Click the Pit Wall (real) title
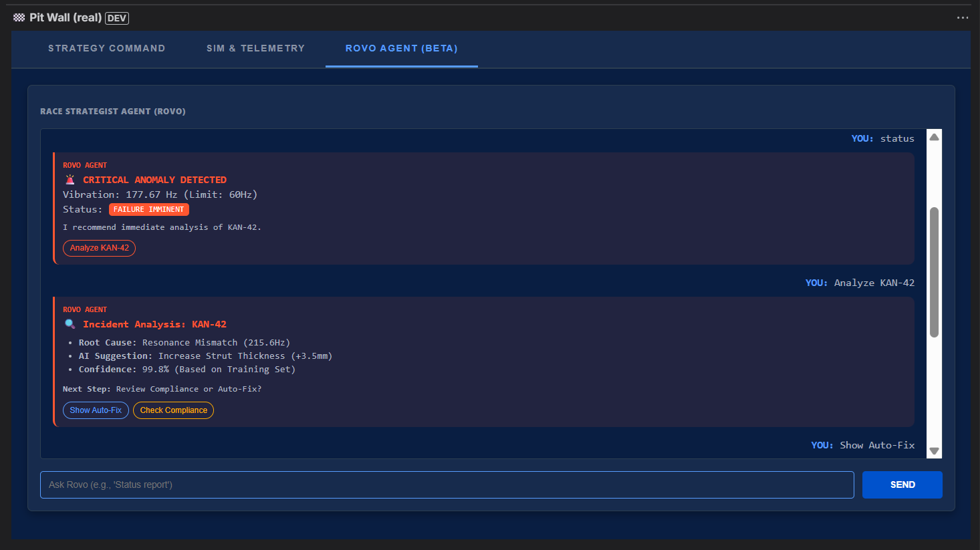The width and height of the screenshot is (980, 550). (x=66, y=18)
